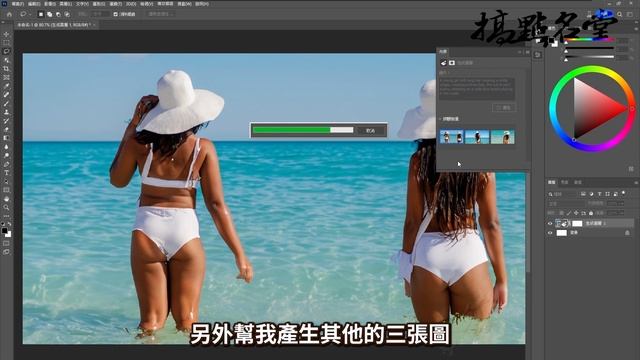Screen dimensions: 640x360
Task: Close the open document tab
Action: (x=95, y=25)
